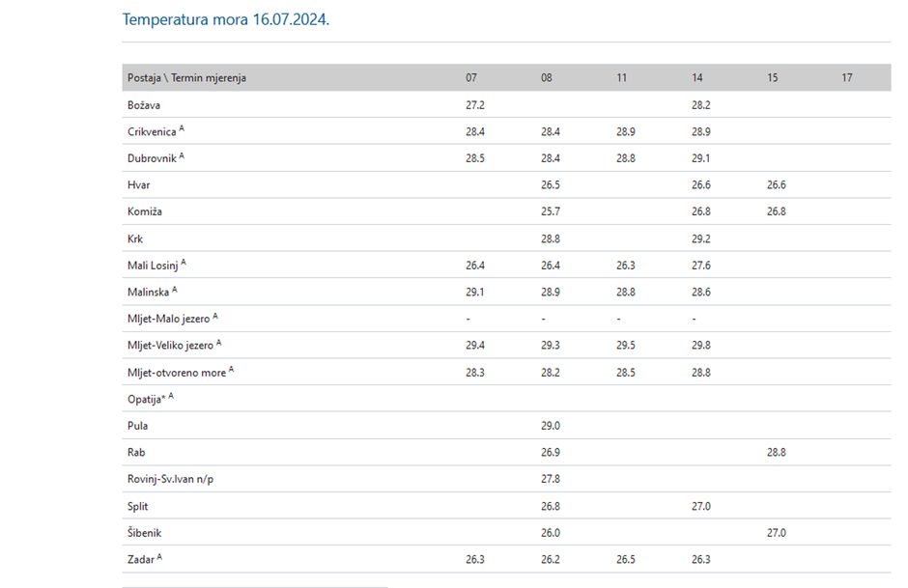Select the 07 column header
Image resolution: width=908 pixels, height=588 pixels.
tap(471, 78)
